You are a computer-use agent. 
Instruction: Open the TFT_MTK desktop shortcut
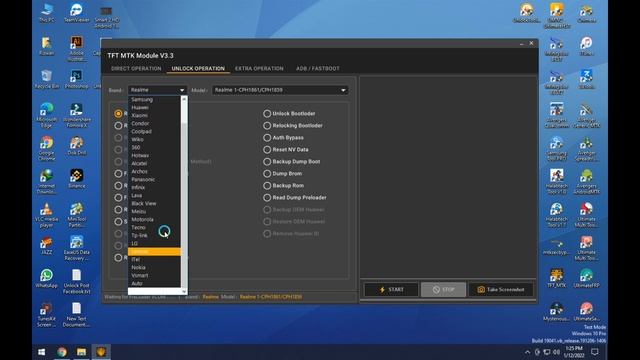[x=556, y=278]
